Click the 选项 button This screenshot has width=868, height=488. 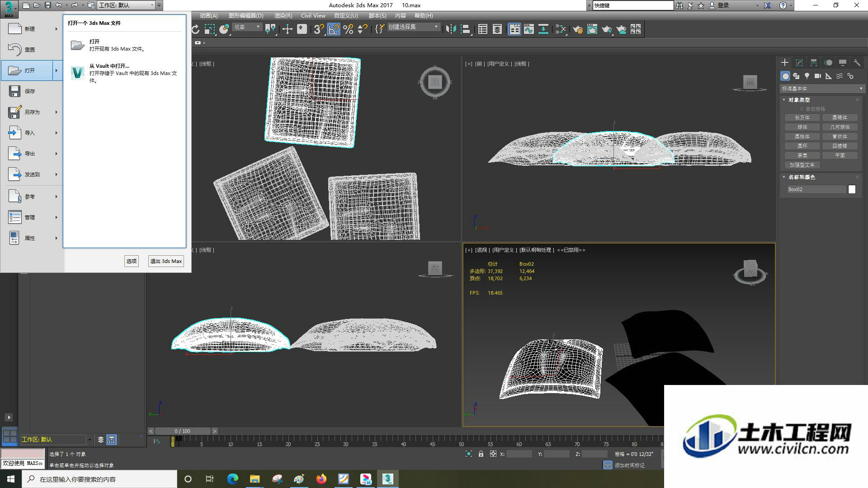[x=132, y=261]
